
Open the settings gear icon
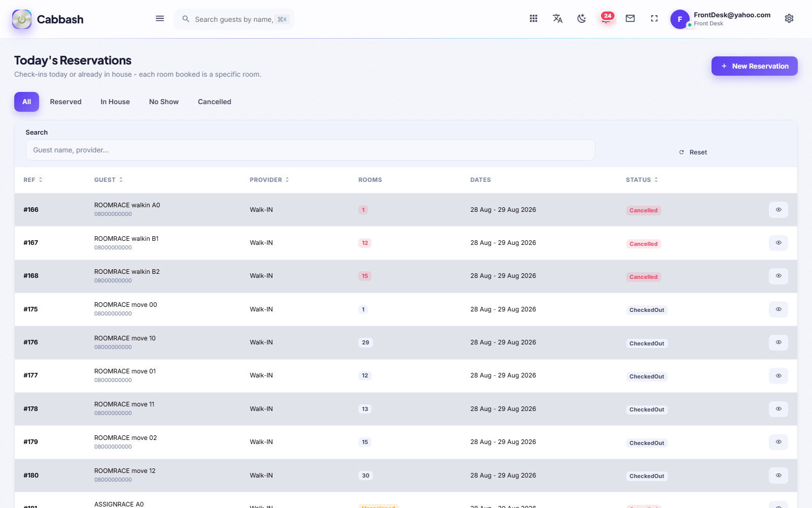(789, 19)
